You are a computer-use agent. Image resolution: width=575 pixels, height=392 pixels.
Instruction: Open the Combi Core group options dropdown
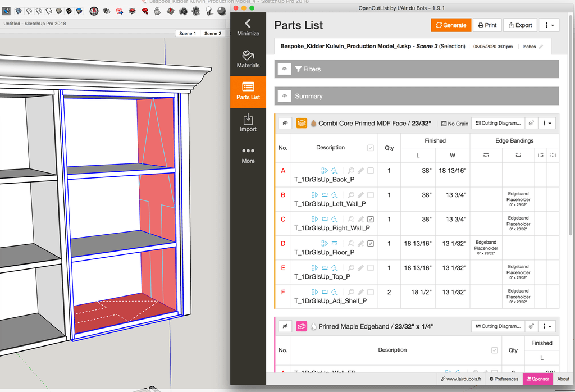click(x=547, y=123)
